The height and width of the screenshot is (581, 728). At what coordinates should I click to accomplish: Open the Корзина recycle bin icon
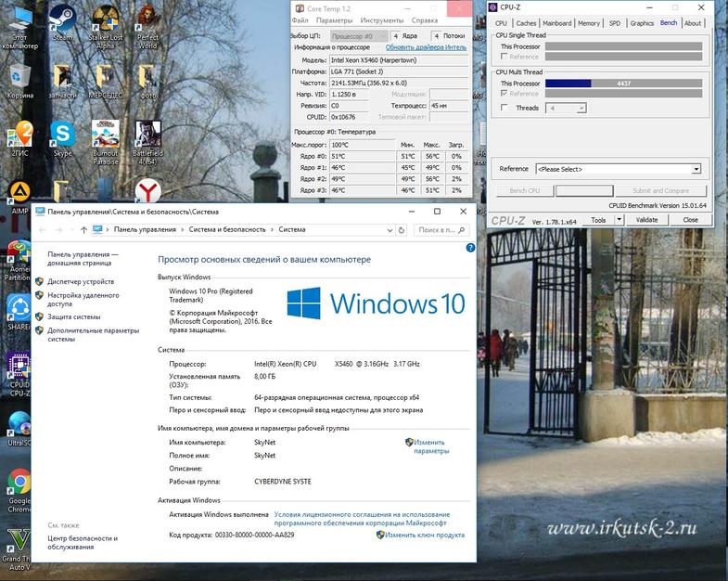19,82
